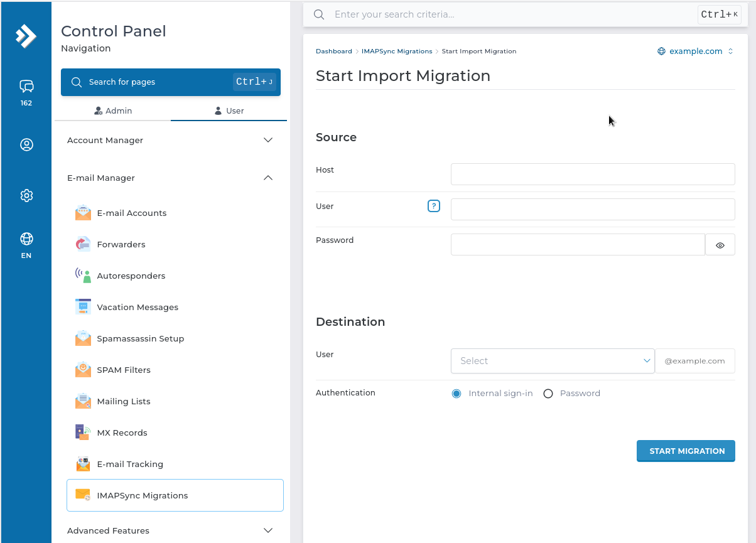The height and width of the screenshot is (543, 756).
Task: Click the Start Migration button
Action: click(x=686, y=451)
